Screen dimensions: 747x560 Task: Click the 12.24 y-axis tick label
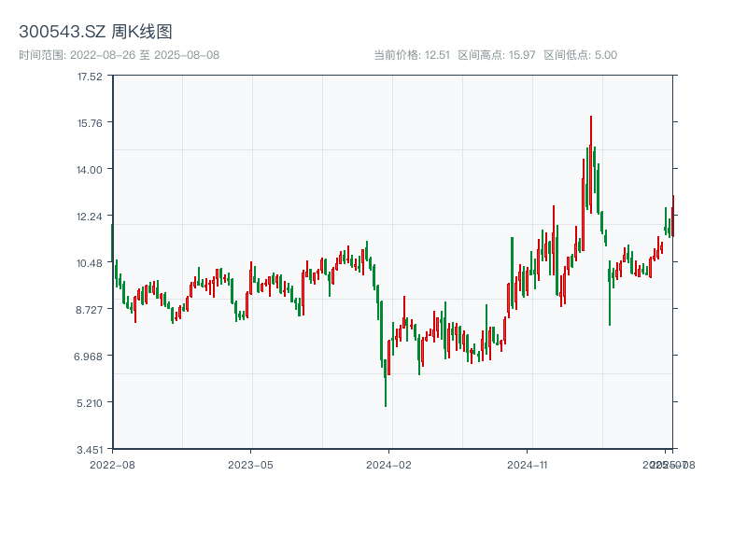coord(90,216)
